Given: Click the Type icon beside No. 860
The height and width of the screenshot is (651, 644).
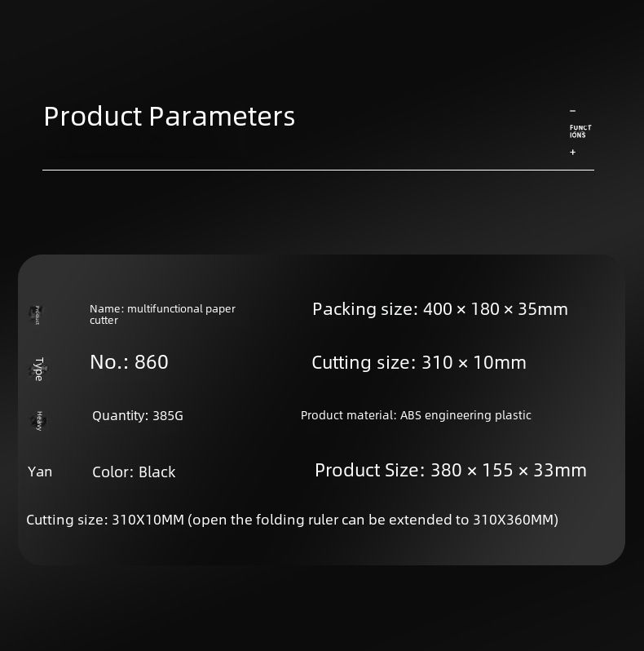Looking at the screenshot, I should (37, 369).
